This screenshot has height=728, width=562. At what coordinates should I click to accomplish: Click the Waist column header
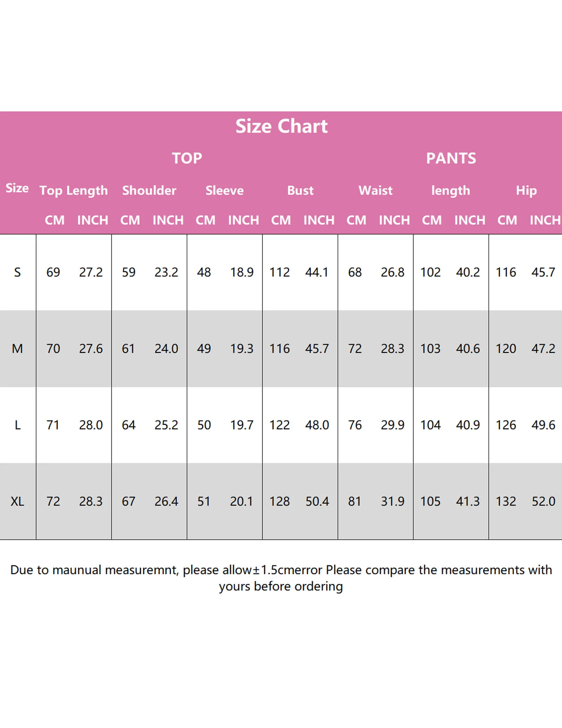tap(375, 190)
